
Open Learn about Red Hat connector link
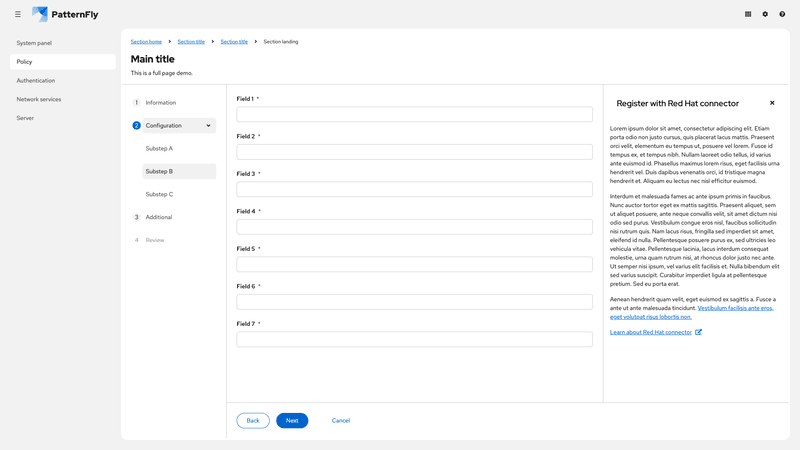651,332
